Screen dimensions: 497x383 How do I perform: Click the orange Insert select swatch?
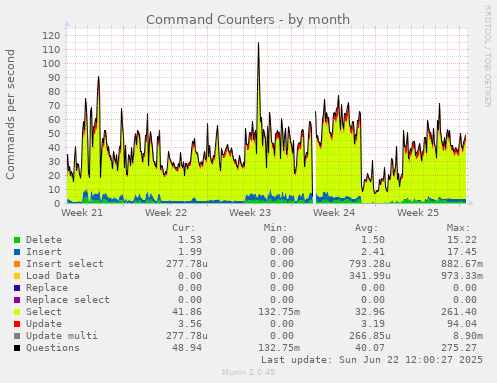[x=17, y=264]
